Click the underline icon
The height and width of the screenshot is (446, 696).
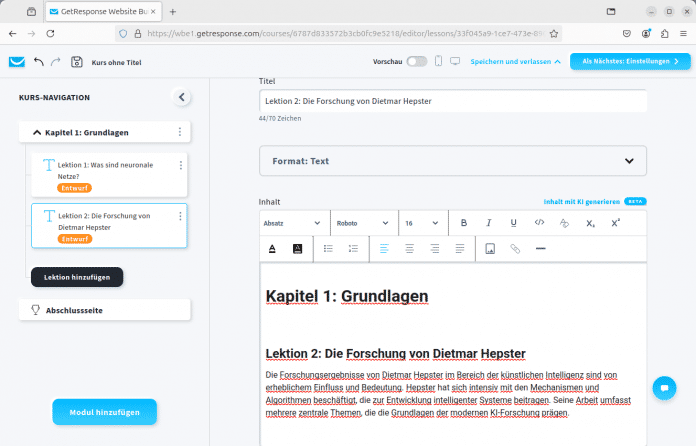[x=514, y=222]
